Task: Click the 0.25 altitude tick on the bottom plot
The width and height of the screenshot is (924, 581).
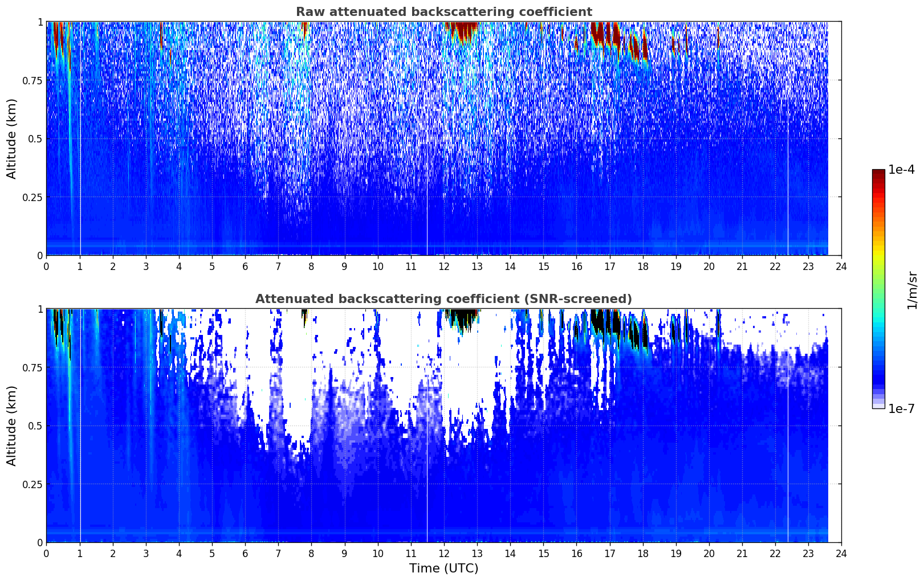Action: [32, 484]
